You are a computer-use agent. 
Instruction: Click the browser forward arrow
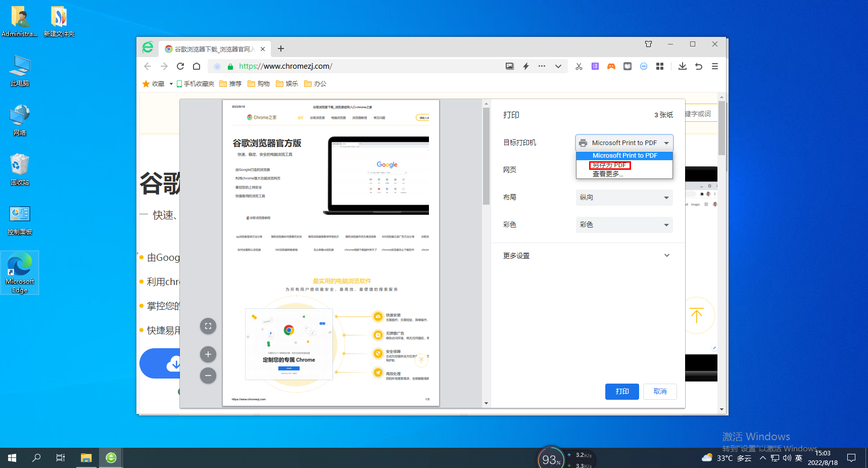point(164,66)
